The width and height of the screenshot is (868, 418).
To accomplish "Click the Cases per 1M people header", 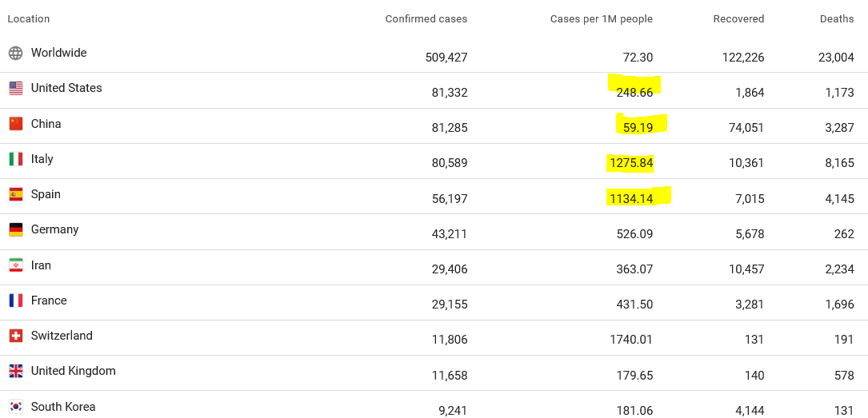I will pyautogui.click(x=601, y=19).
